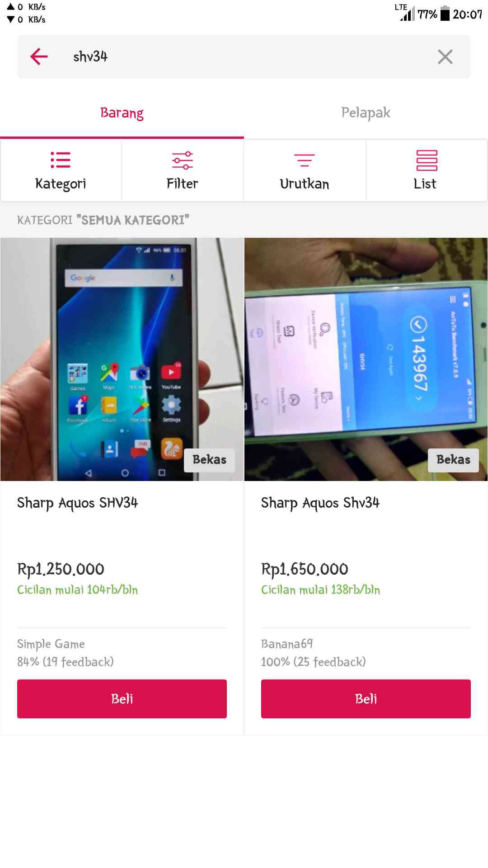
Task: Buy the Rp1.650.000 phone with Beli
Action: pyautogui.click(x=366, y=699)
